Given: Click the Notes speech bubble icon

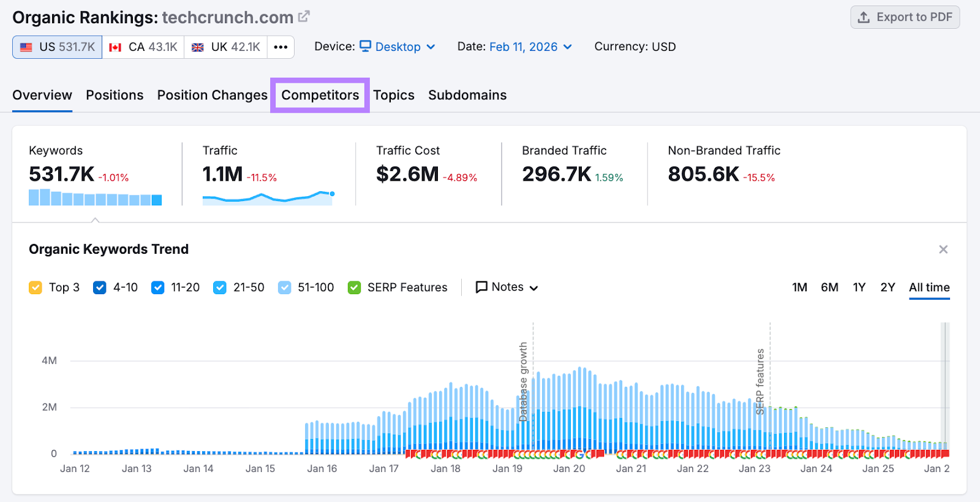Looking at the screenshot, I should (481, 287).
